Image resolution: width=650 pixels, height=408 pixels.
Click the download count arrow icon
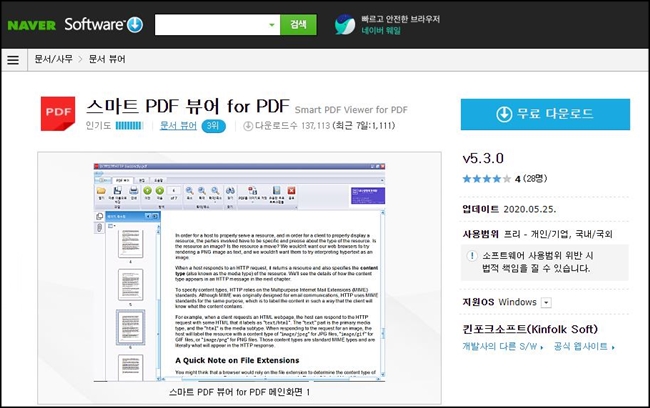[248, 126]
